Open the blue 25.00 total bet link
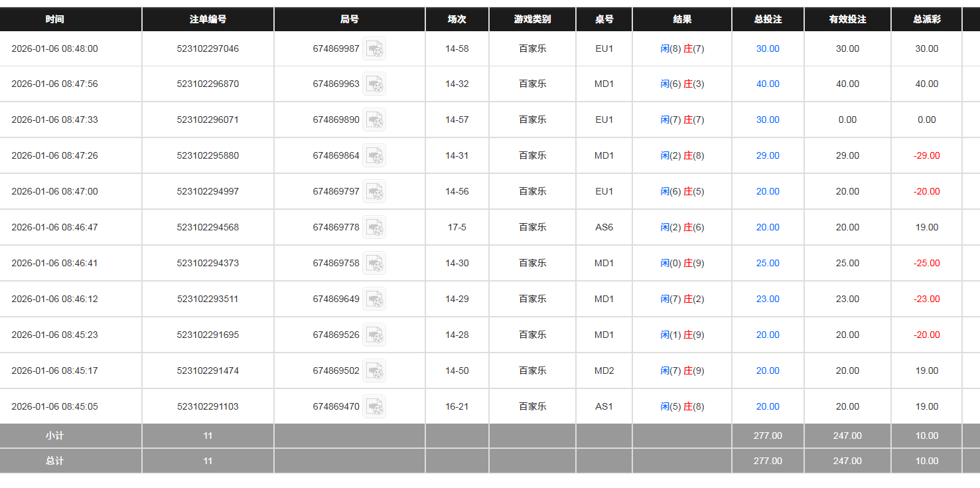 (768, 264)
